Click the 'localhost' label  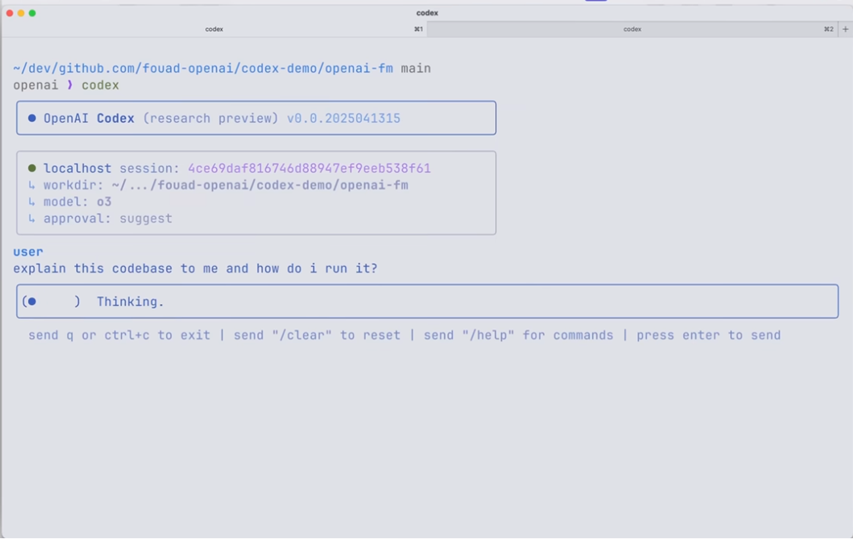(x=77, y=168)
